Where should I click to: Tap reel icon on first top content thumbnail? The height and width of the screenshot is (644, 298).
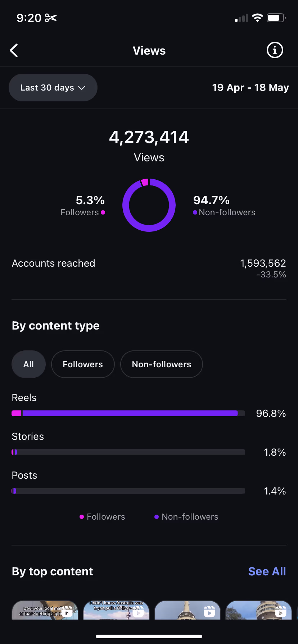pyautogui.click(x=67, y=611)
